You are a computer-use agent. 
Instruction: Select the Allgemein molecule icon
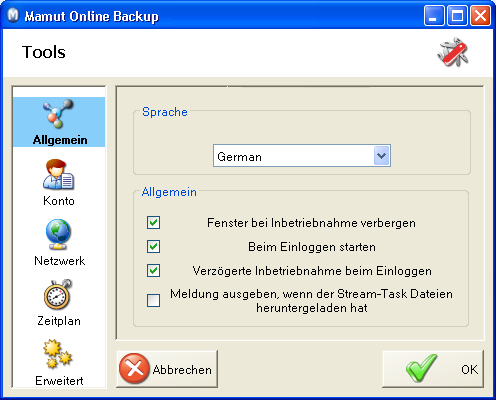(58, 114)
